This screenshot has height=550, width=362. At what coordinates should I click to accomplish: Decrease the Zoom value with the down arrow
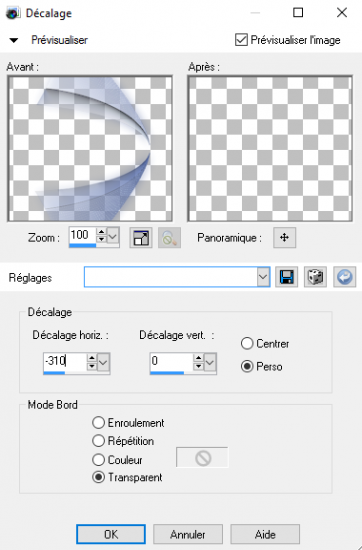pos(101,239)
